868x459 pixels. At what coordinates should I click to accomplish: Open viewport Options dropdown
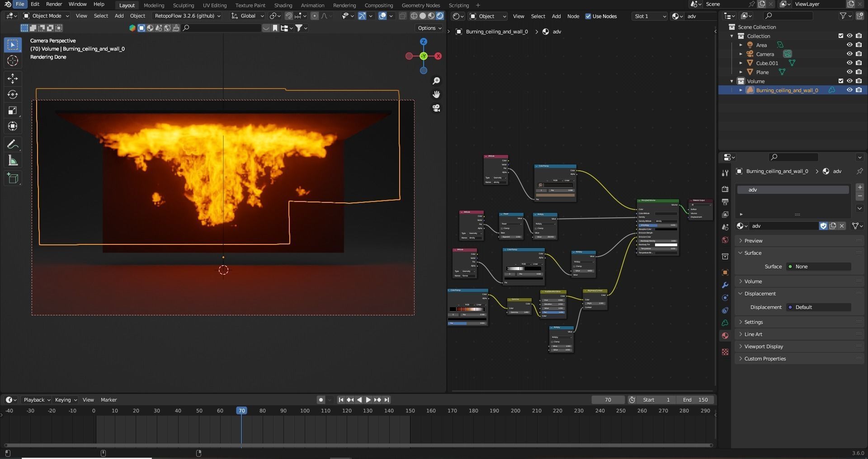[x=429, y=28]
